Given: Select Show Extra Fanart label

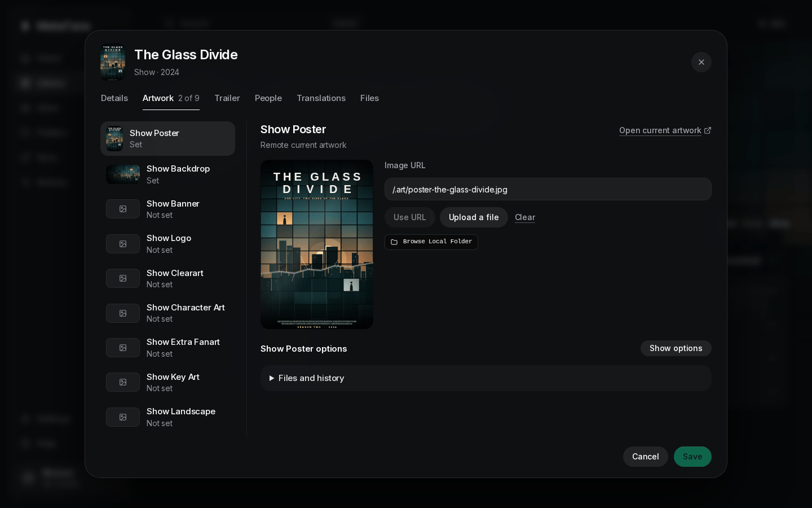Looking at the screenshot, I should click(x=183, y=342).
